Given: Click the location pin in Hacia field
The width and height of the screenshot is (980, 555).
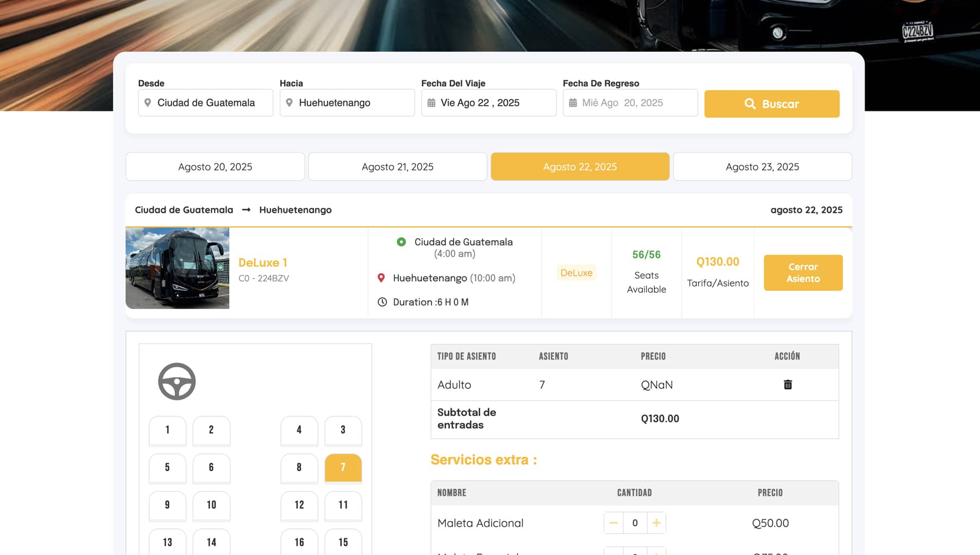Looking at the screenshot, I should tap(289, 103).
